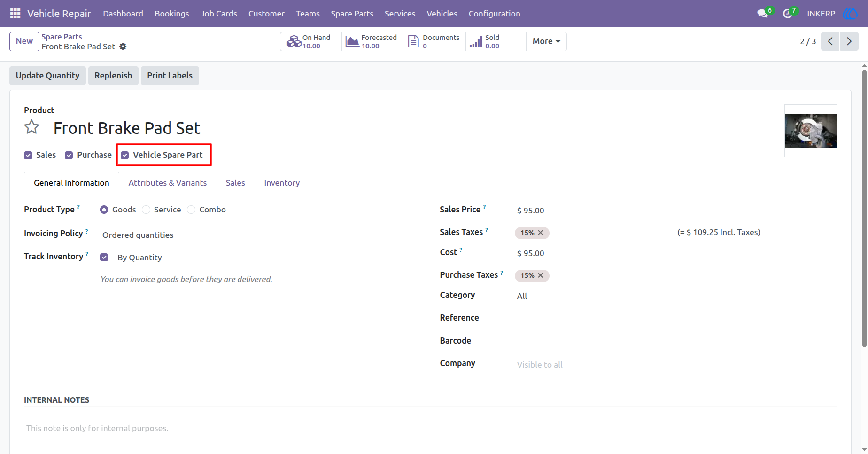Viewport: 868px width, 454px height.
Task: Show help for Sales Price field
Action: (x=485, y=207)
